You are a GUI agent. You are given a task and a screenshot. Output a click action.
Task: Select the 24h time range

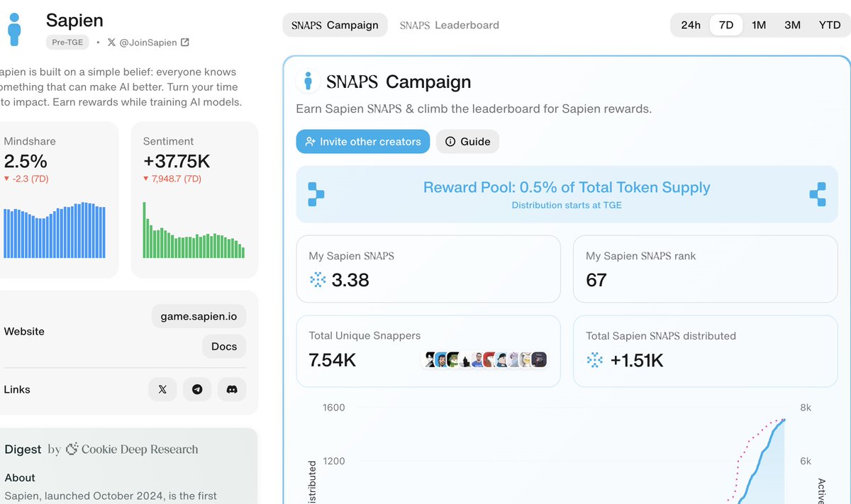click(x=691, y=25)
